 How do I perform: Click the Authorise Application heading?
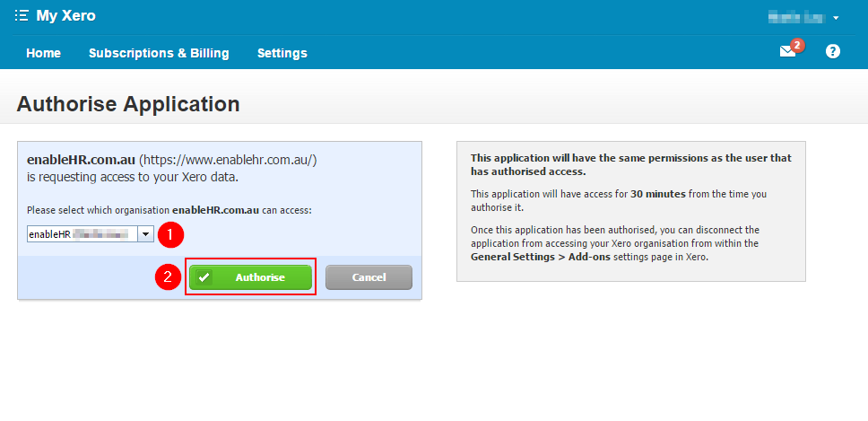point(128,103)
